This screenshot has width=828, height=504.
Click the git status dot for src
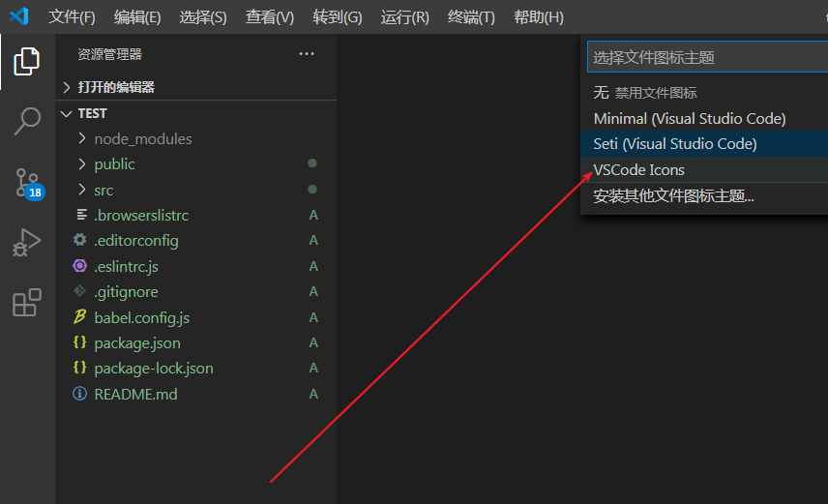tap(312, 190)
